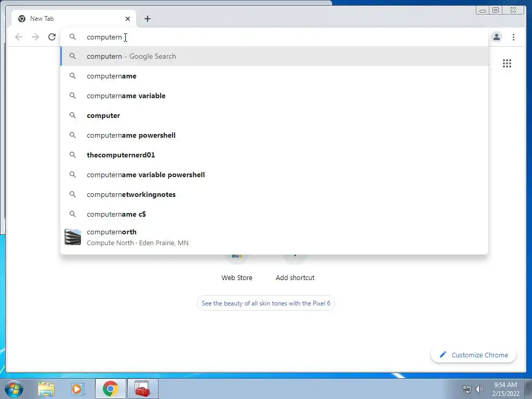Open the 'computernorth' Compute North suggestion

coord(274,237)
